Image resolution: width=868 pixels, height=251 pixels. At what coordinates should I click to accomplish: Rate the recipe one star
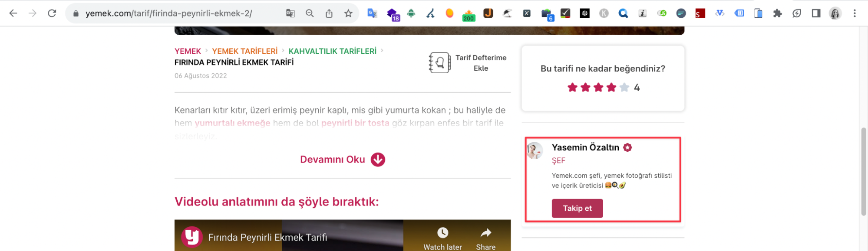(572, 88)
